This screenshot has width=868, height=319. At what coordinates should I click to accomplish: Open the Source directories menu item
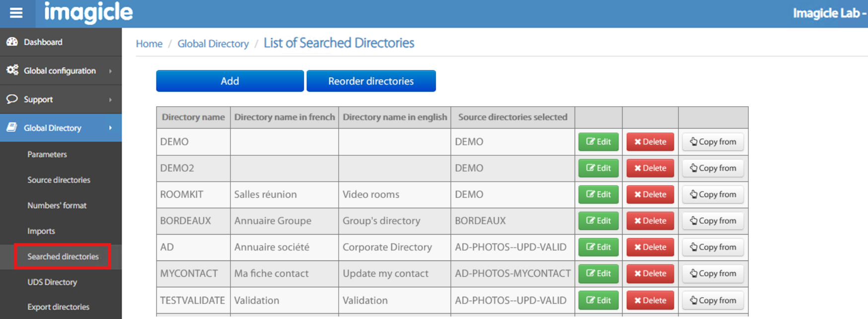[x=59, y=180]
